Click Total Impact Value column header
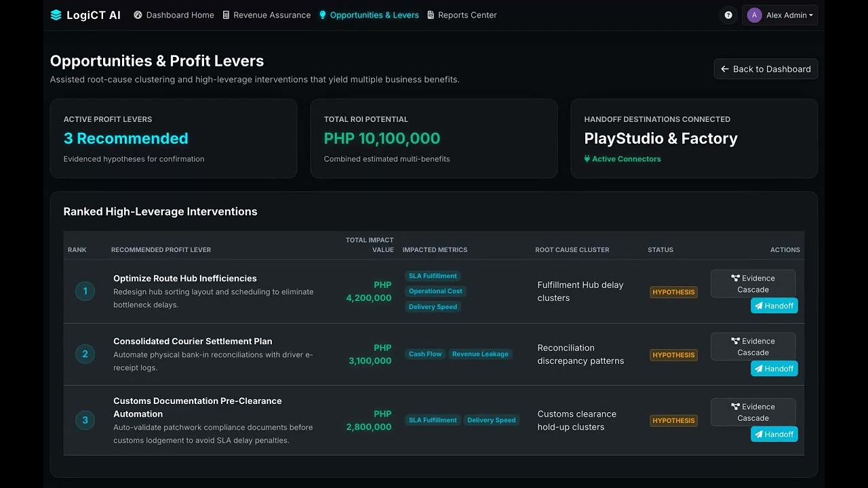 [370, 245]
